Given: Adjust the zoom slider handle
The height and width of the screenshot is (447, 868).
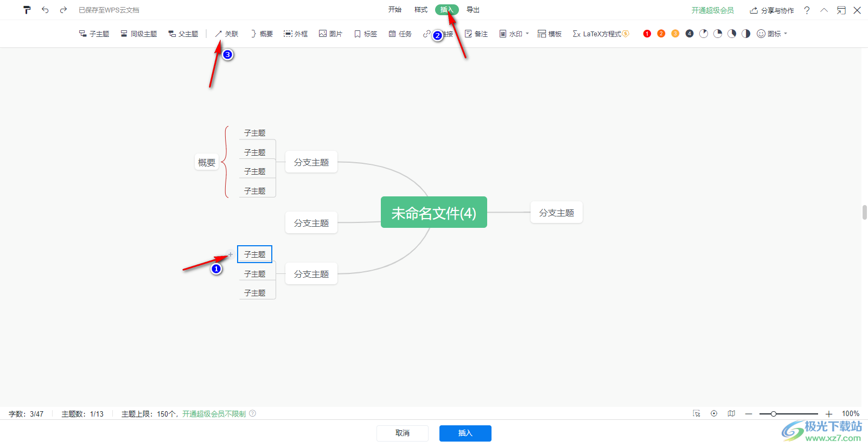Looking at the screenshot, I should coord(774,414).
